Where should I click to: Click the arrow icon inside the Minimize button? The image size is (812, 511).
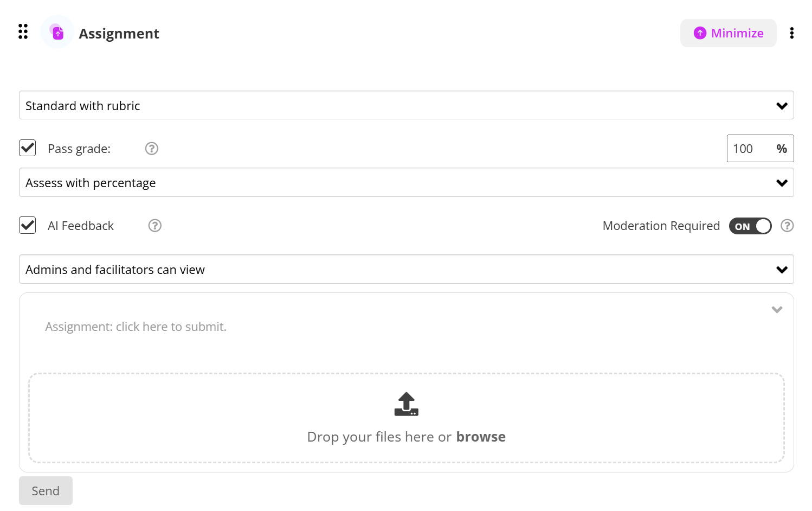pos(700,33)
